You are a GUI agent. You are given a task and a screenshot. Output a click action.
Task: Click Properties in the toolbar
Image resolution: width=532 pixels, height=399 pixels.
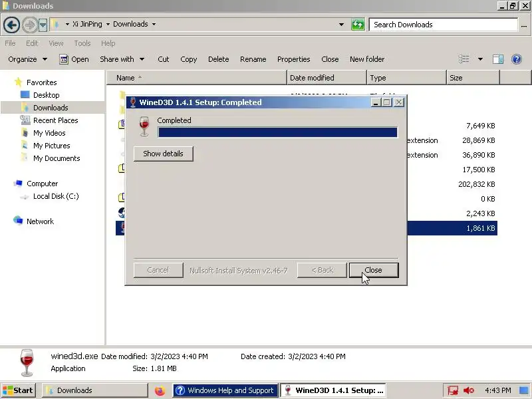(x=293, y=59)
